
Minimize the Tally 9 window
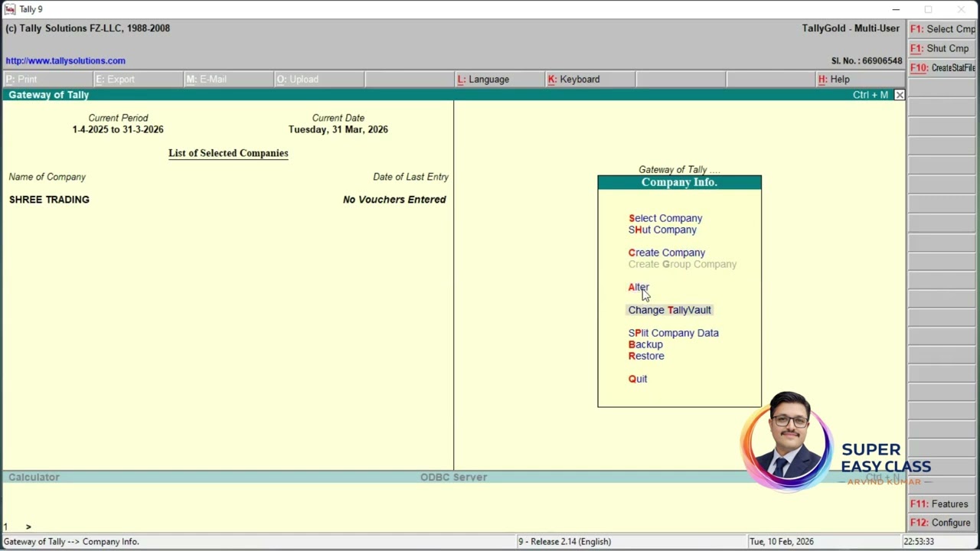click(x=896, y=9)
